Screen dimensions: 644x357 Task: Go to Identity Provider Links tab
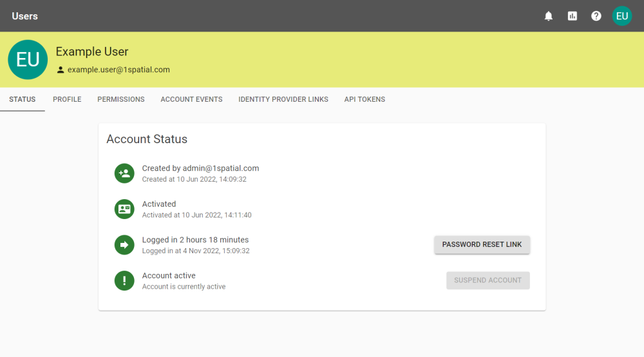tap(283, 99)
